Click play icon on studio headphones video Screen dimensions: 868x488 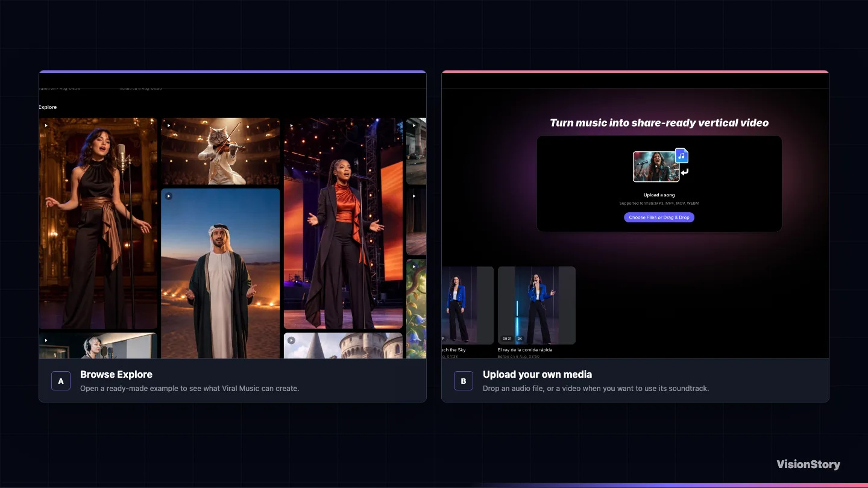pos(46,340)
